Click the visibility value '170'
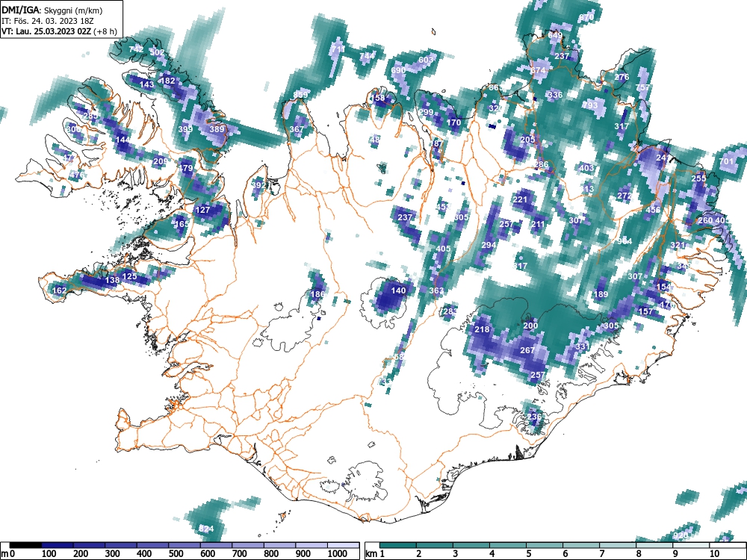The width and height of the screenshot is (747, 560). [454, 122]
